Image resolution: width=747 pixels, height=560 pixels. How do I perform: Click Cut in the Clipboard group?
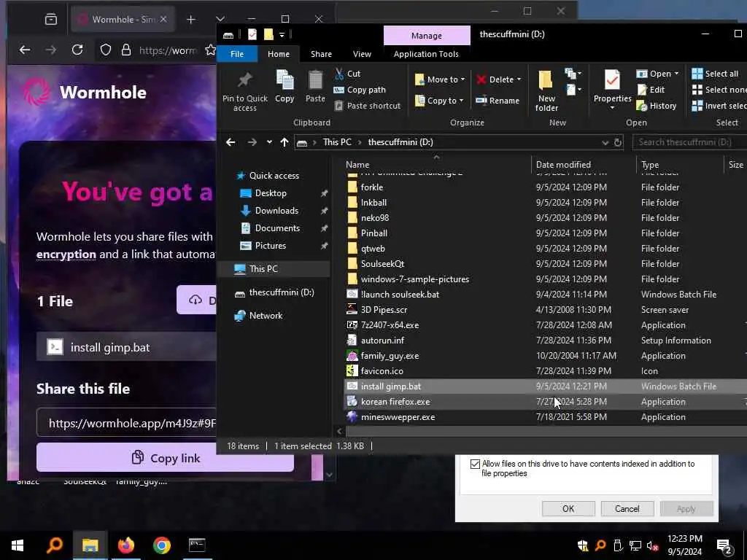[348, 74]
